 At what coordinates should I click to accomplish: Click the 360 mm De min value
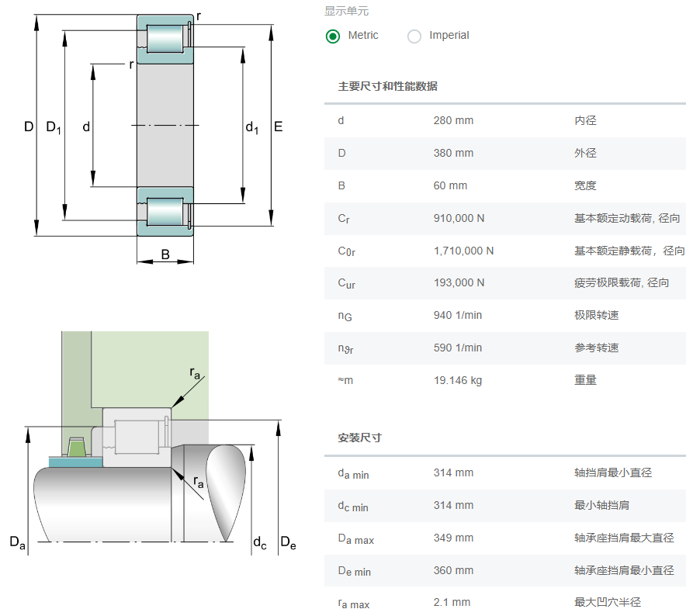pos(453,570)
